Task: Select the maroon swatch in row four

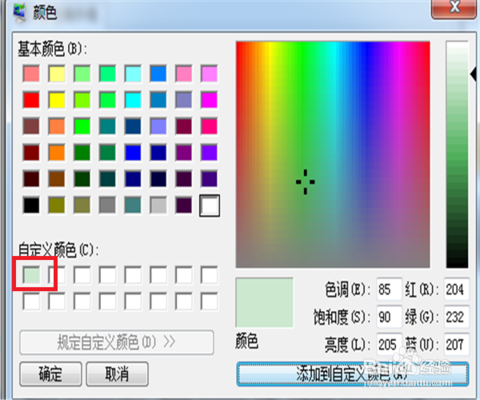Action: coord(31,153)
